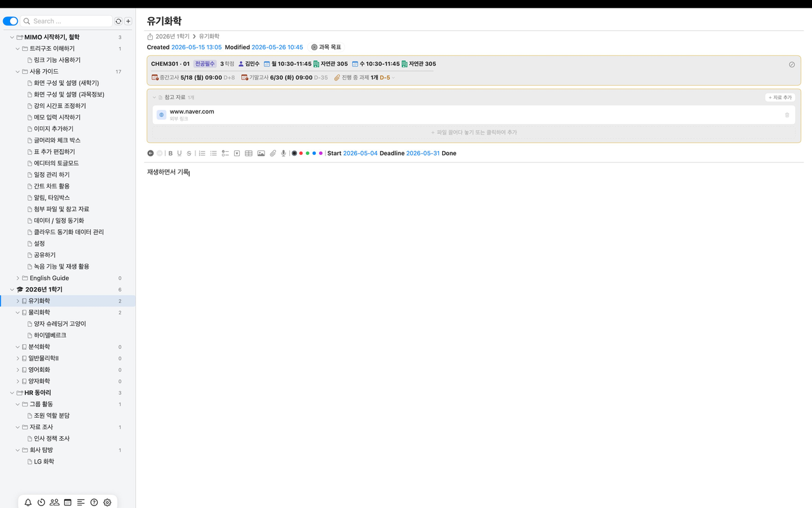The image size is (812, 508).
Task: Open settings gear in bottom bar
Action: click(107, 502)
